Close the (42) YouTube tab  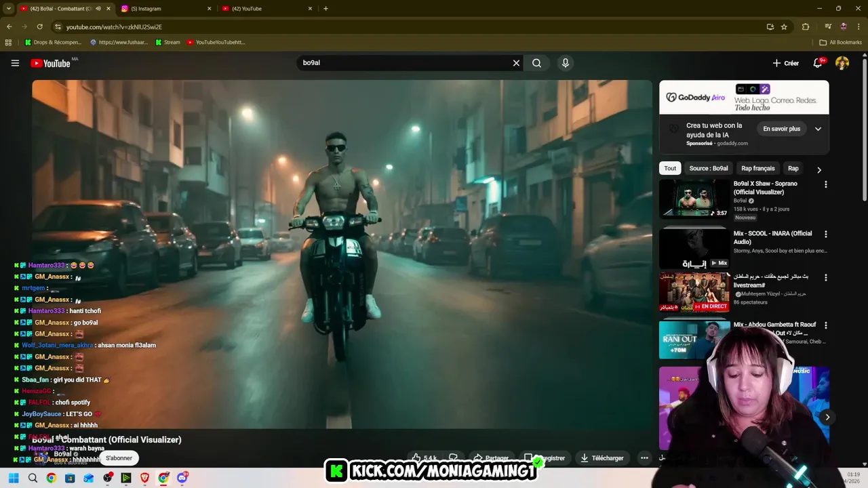pyautogui.click(x=311, y=9)
